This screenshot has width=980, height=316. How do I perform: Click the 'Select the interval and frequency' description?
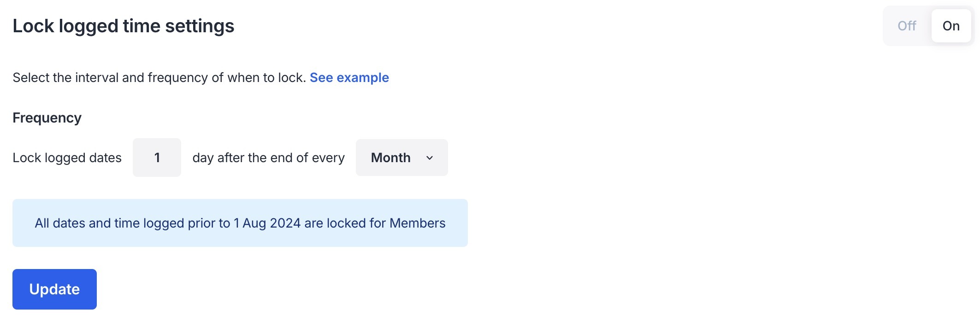point(159,77)
